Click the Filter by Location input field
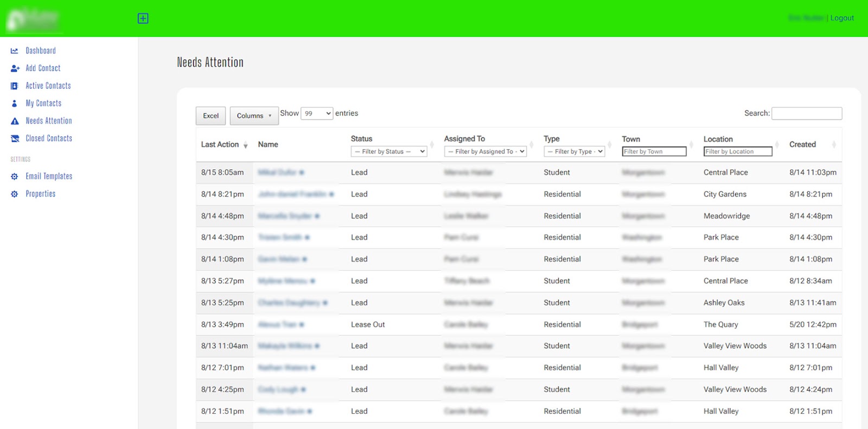This screenshot has width=868, height=429. (x=738, y=151)
